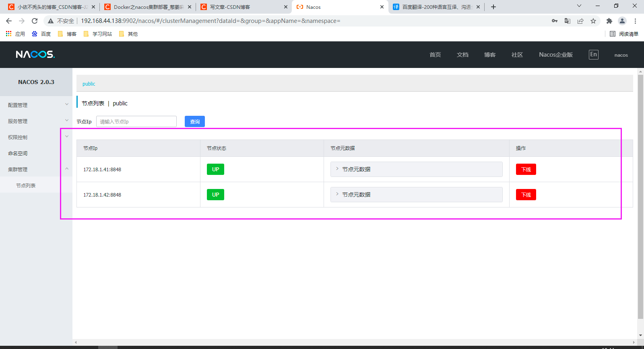Bookmark this page with star icon
This screenshot has width=644, height=349.
pyautogui.click(x=593, y=21)
